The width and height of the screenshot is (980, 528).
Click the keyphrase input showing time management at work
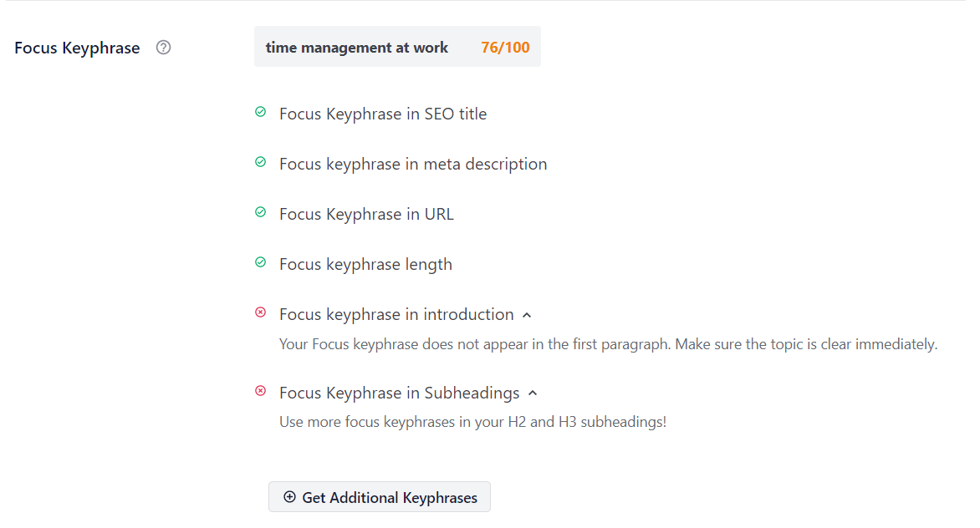356,47
